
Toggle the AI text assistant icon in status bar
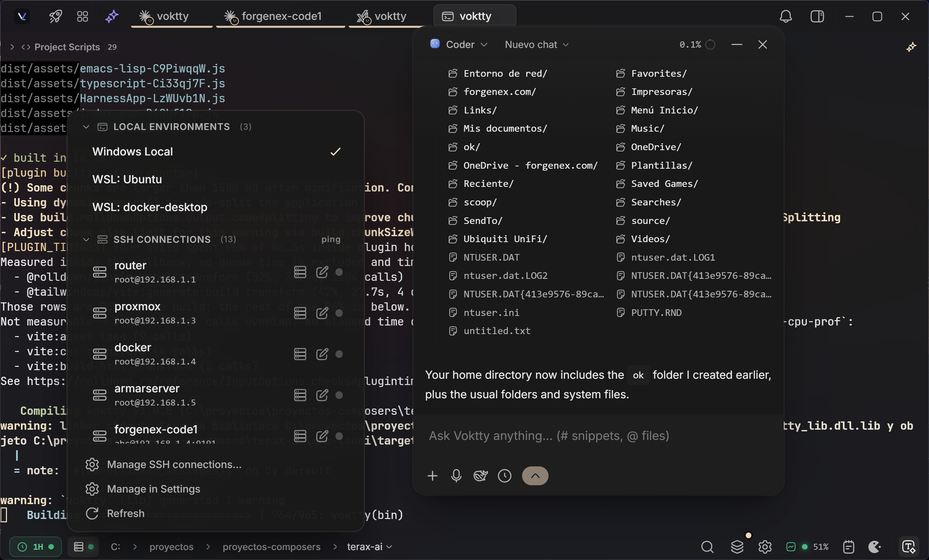[x=908, y=547]
